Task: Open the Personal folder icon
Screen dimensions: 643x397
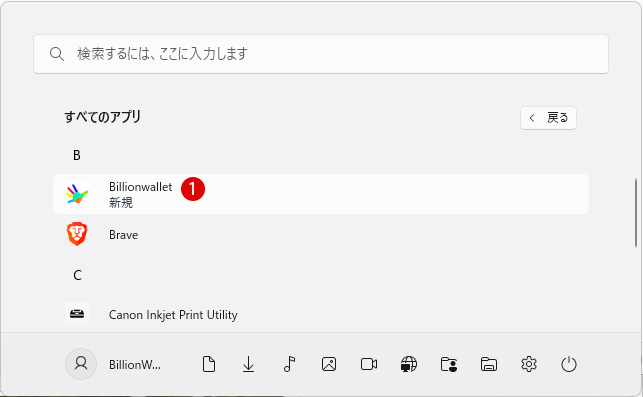Action: pyautogui.click(x=449, y=364)
